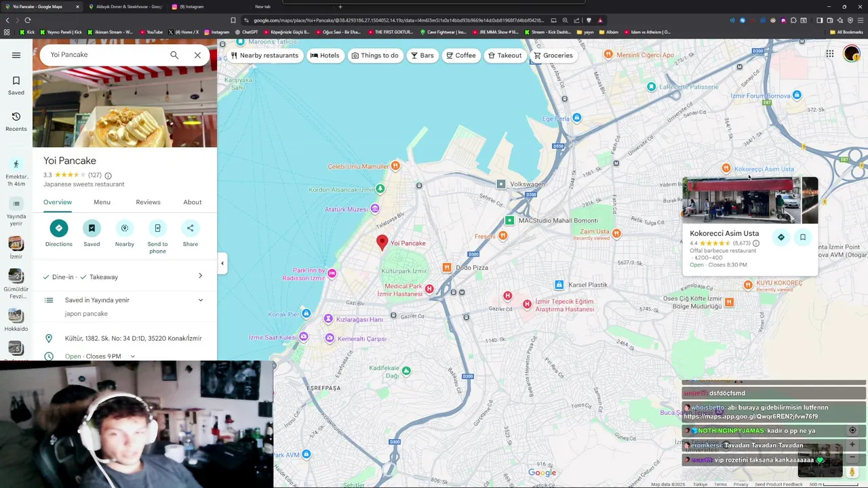Filter map by Bars
868x488 pixels.
422,56
